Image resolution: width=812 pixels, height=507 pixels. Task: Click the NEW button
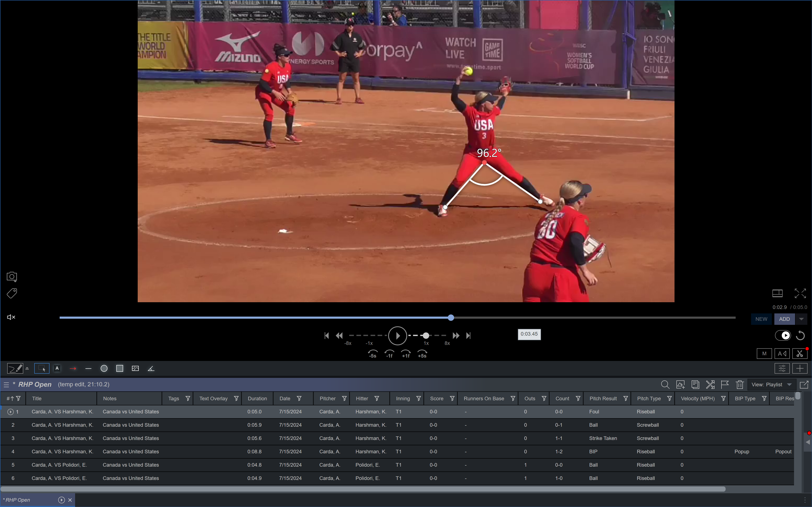pyautogui.click(x=761, y=319)
